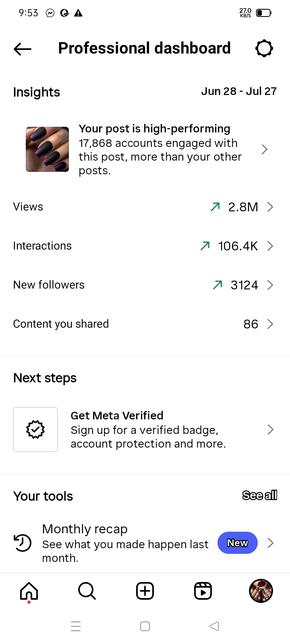Open dashboard settings gear icon
Screen dimensions: 290x644
(x=264, y=49)
